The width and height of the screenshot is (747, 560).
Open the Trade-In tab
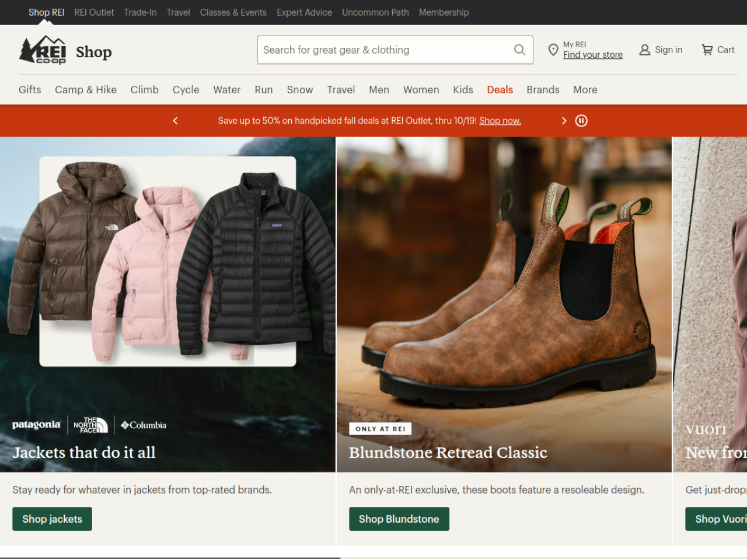[x=140, y=12]
